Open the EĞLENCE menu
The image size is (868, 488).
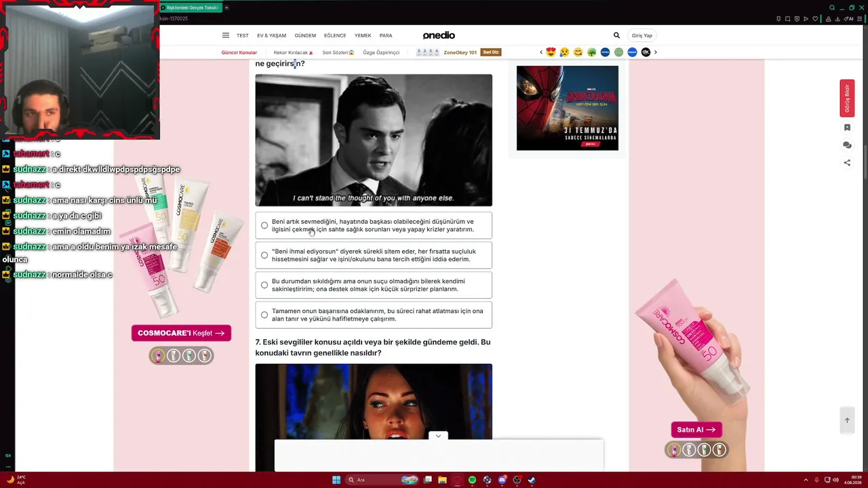[x=335, y=35]
